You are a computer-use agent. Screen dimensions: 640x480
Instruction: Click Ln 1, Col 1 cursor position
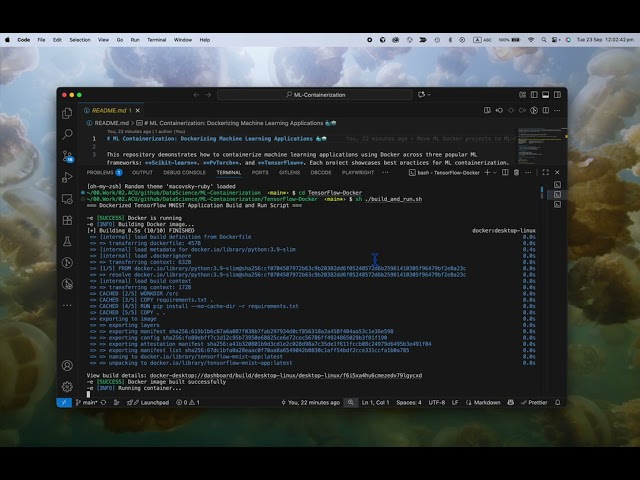(x=376, y=402)
